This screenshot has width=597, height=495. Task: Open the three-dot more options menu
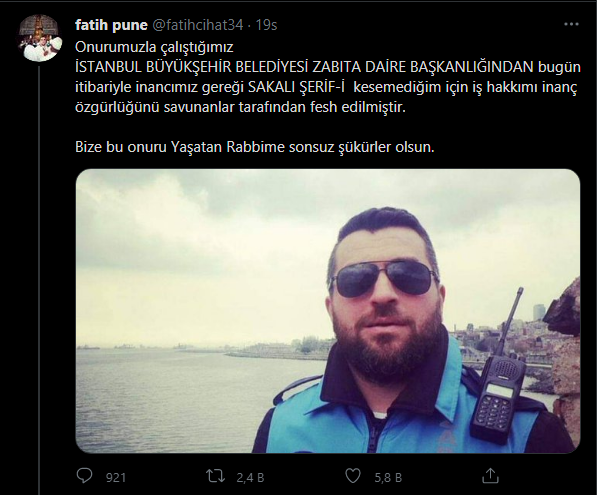[571, 24]
